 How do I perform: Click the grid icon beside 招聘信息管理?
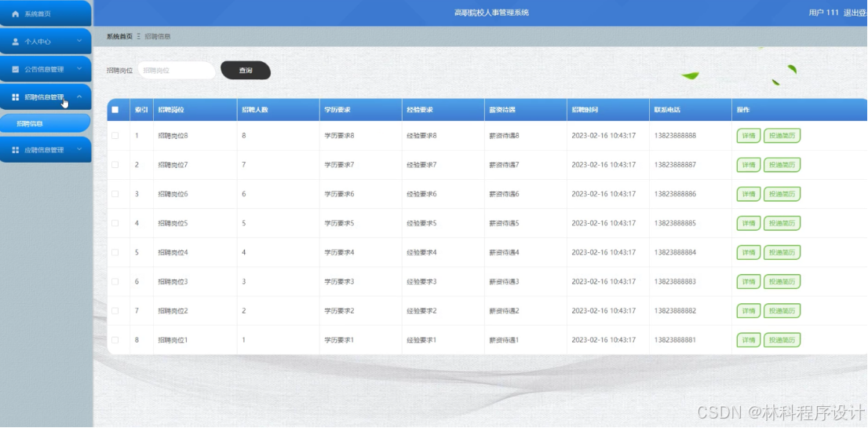click(16, 97)
